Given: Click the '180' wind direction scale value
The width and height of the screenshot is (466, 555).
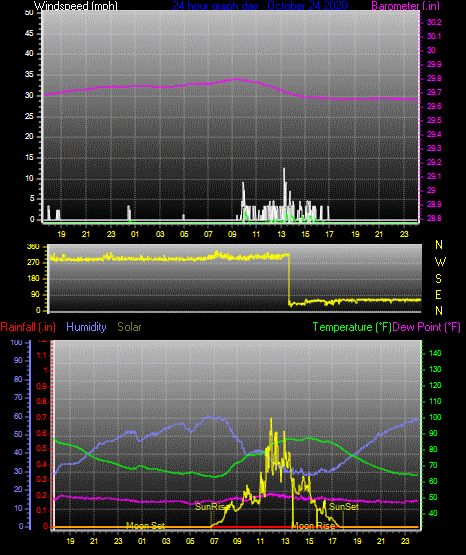Looking at the screenshot, I should 33,279.
